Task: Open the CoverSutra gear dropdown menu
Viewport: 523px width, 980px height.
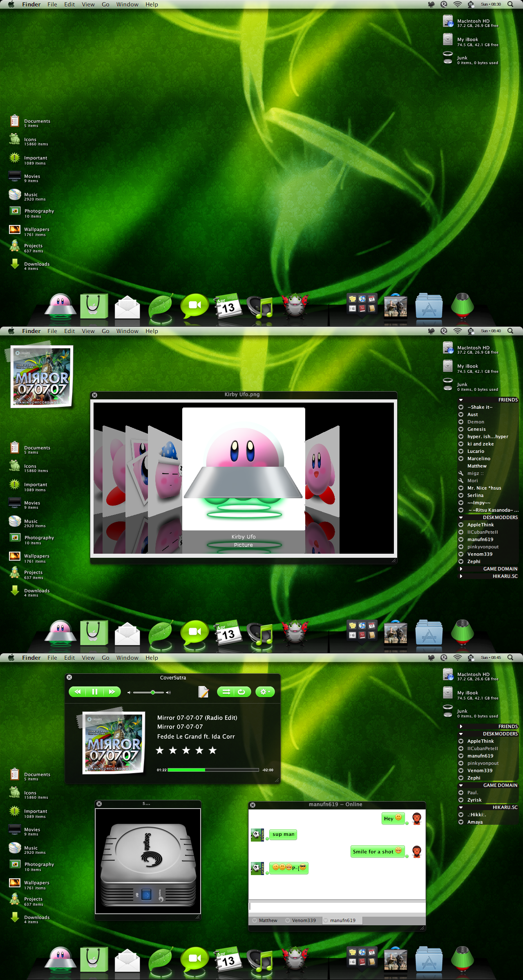Action: 265,692
